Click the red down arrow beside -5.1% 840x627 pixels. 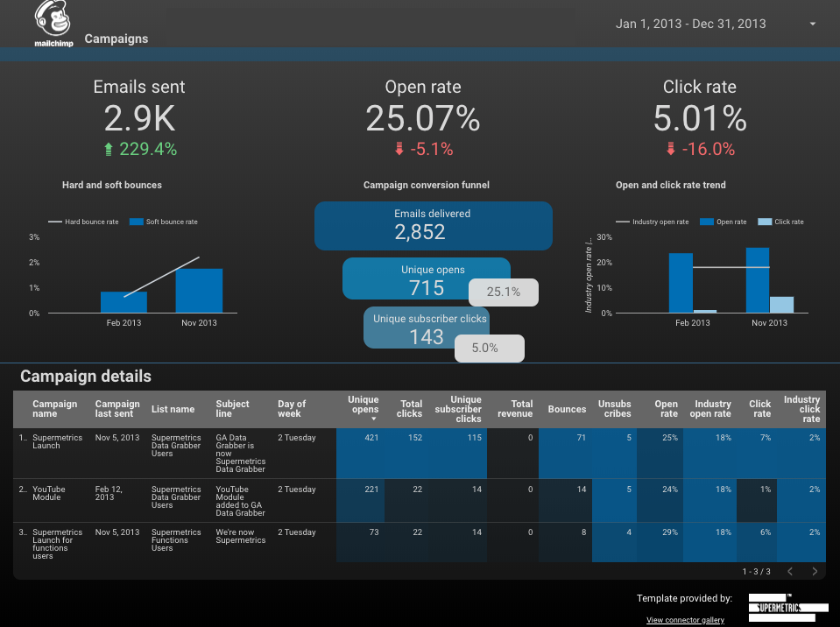(x=399, y=149)
